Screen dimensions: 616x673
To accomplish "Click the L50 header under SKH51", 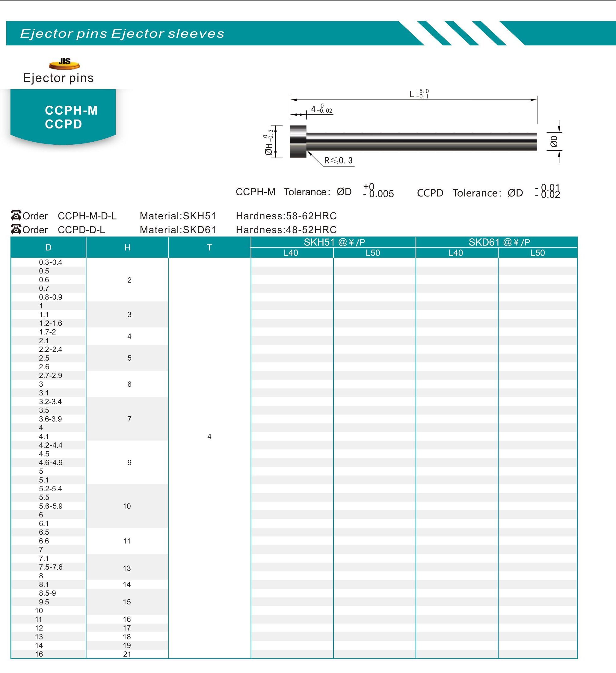I will (x=373, y=253).
